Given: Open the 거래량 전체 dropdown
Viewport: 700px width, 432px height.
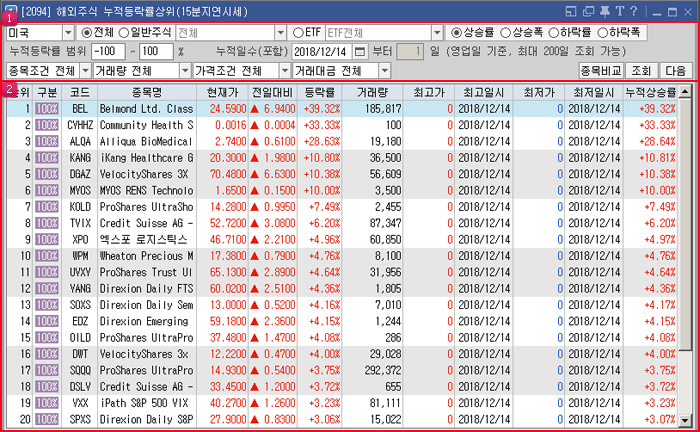Looking at the screenshot, I should click(x=186, y=71).
